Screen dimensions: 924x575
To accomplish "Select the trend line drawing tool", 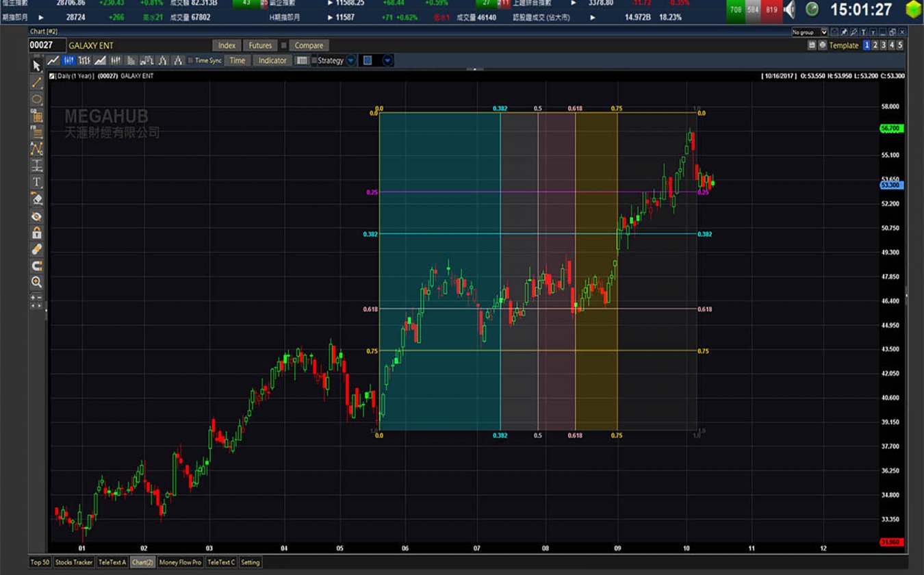I will click(x=36, y=83).
